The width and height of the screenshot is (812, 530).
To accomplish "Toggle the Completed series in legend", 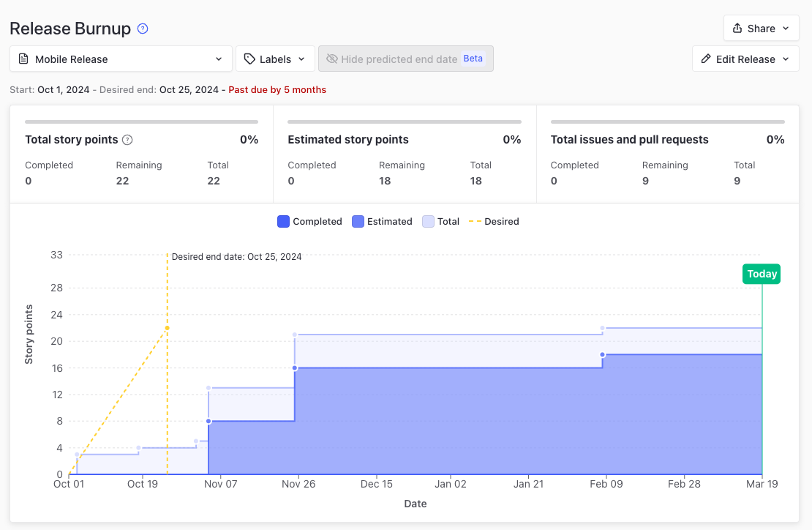I will [309, 222].
